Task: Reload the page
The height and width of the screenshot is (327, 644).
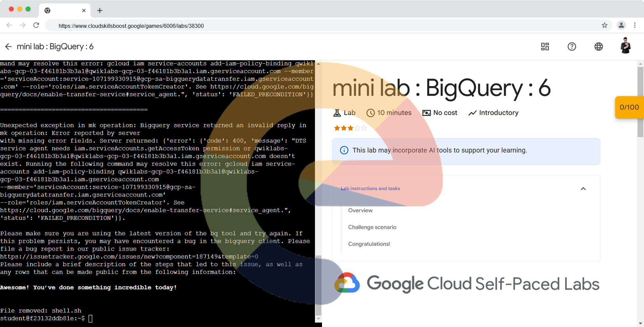Action: point(36,25)
